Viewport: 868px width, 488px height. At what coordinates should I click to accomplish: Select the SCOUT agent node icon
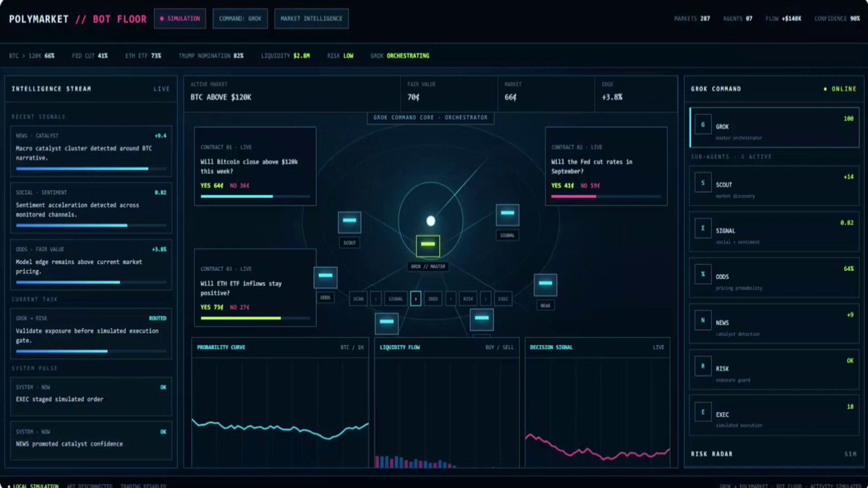pyautogui.click(x=349, y=222)
